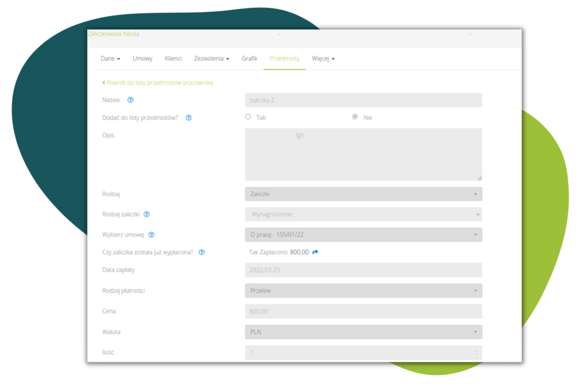Click the Data zapłaty date field
588x392 pixels.
tap(363, 270)
